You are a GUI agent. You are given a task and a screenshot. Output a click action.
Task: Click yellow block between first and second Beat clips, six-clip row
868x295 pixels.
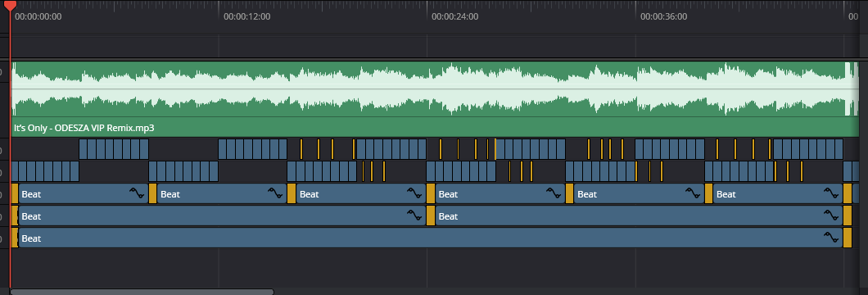coord(153,193)
